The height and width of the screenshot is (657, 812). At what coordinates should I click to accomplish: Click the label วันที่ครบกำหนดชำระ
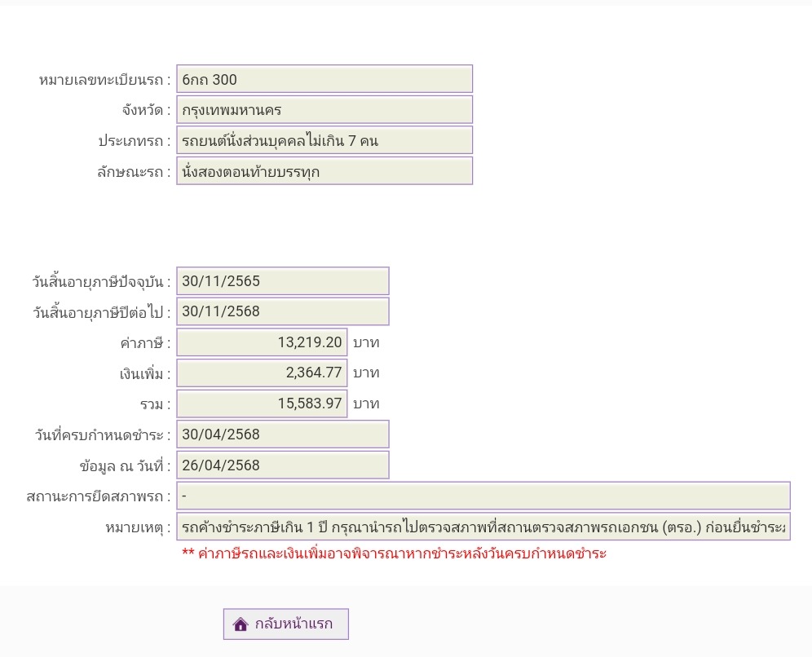[103, 435]
